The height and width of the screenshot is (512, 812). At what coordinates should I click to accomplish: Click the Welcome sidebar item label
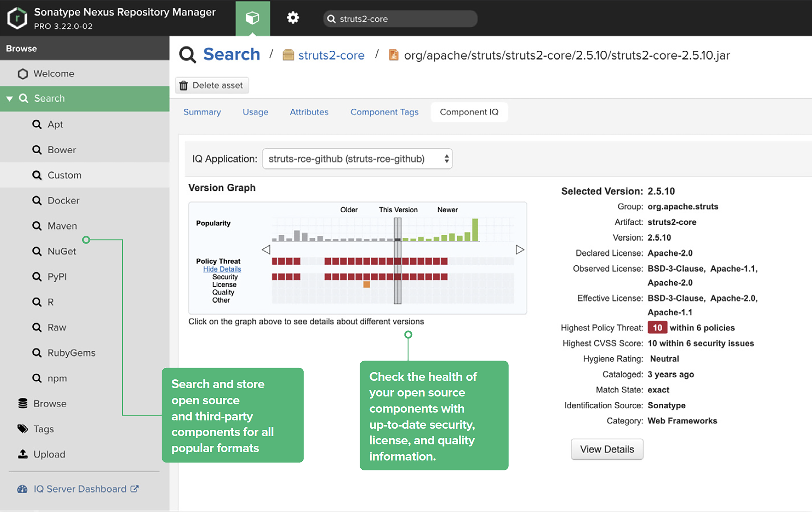click(x=54, y=74)
